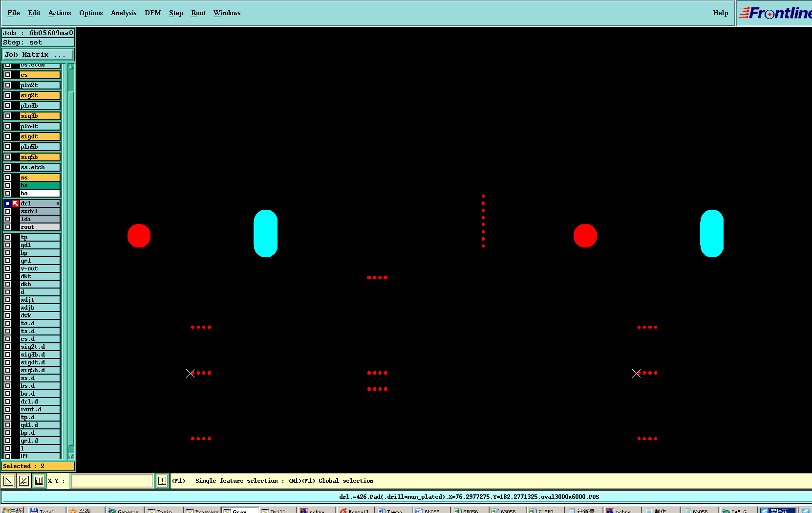Select the ss layer name
Image resolution: width=812 pixels, height=513 pixels.
click(x=40, y=178)
